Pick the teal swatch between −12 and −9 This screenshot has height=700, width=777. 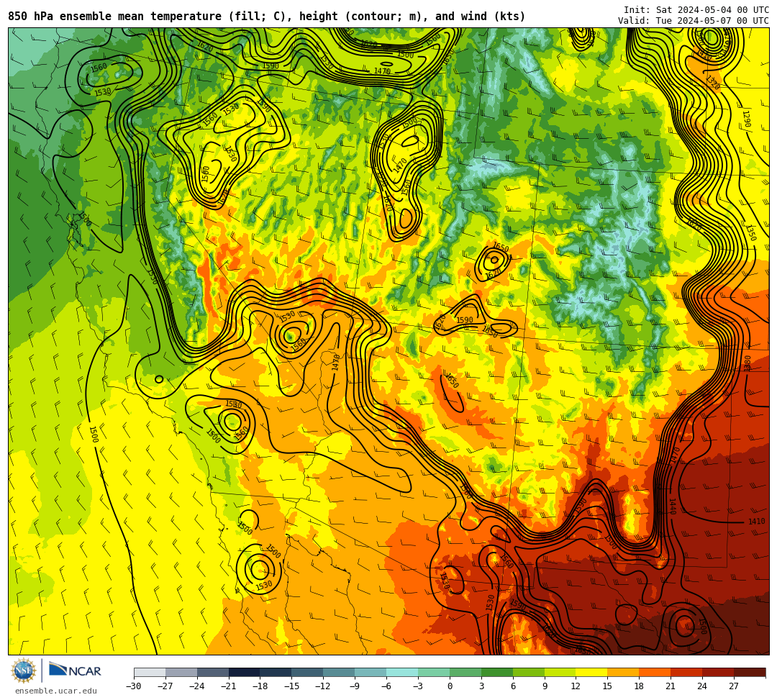pos(340,672)
